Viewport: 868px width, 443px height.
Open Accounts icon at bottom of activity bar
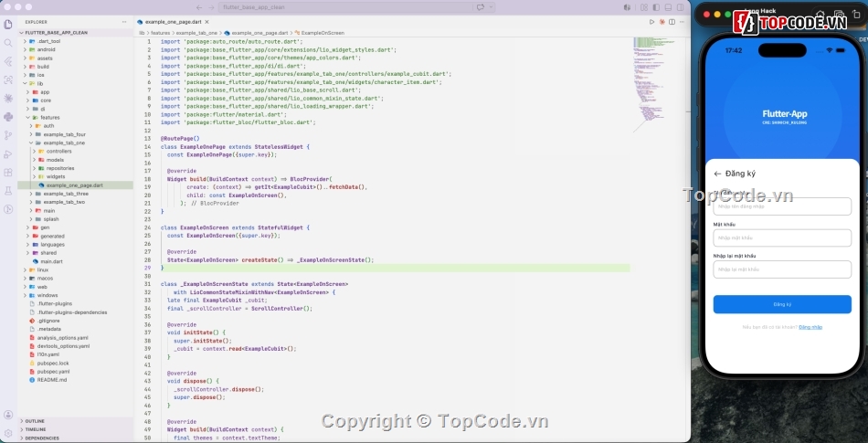[7, 415]
